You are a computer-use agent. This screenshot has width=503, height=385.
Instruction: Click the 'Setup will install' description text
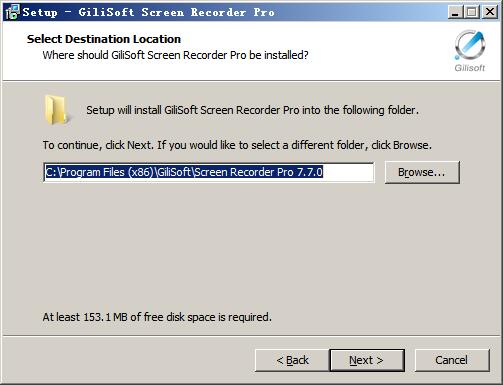(252, 110)
